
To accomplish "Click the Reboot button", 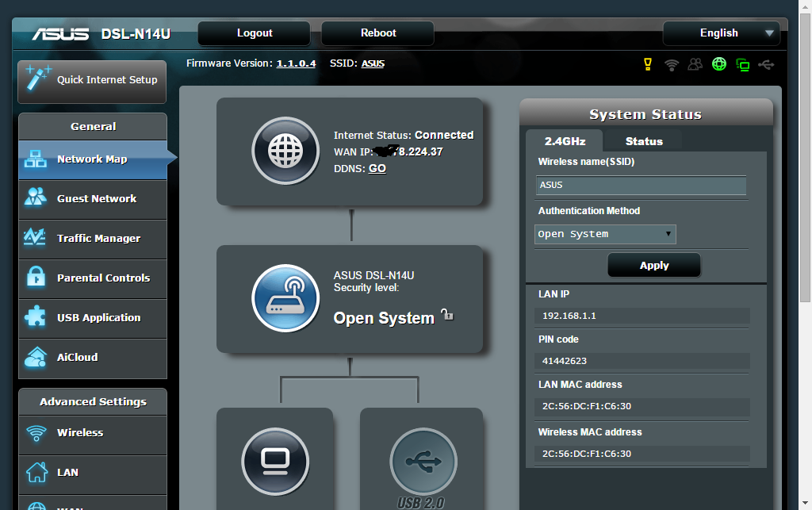I will pos(378,33).
